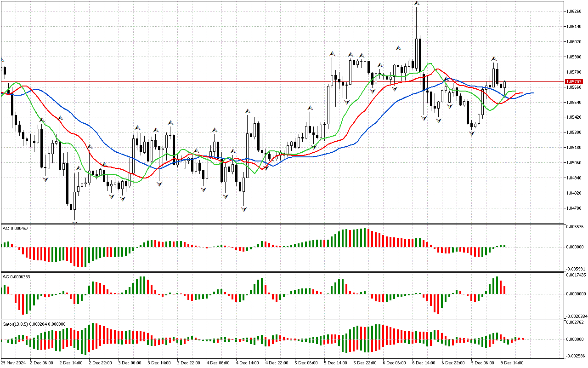Click the AO scale minimum -0.005991
Viewport: 588px width, 368px height.
576,269
